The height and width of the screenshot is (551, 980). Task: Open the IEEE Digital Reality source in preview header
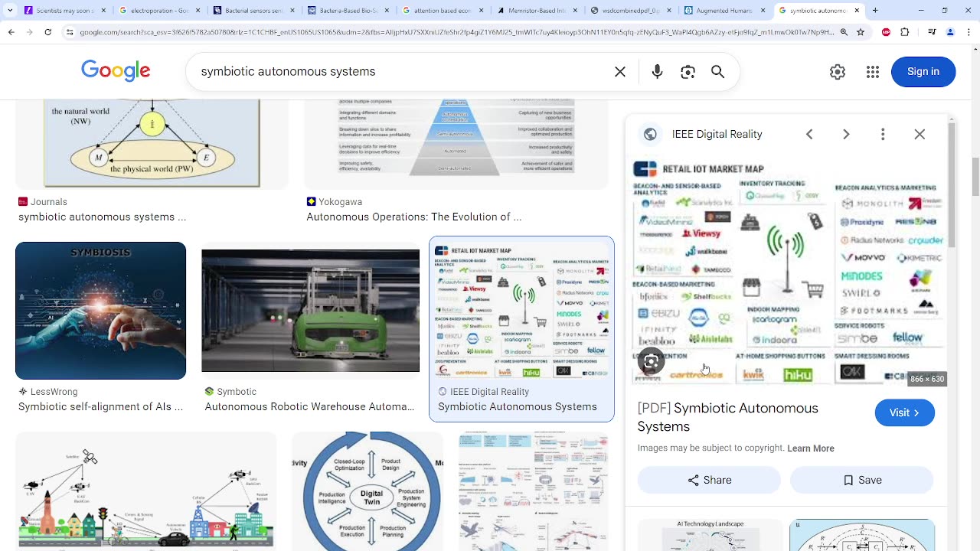click(x=717, y=134)
